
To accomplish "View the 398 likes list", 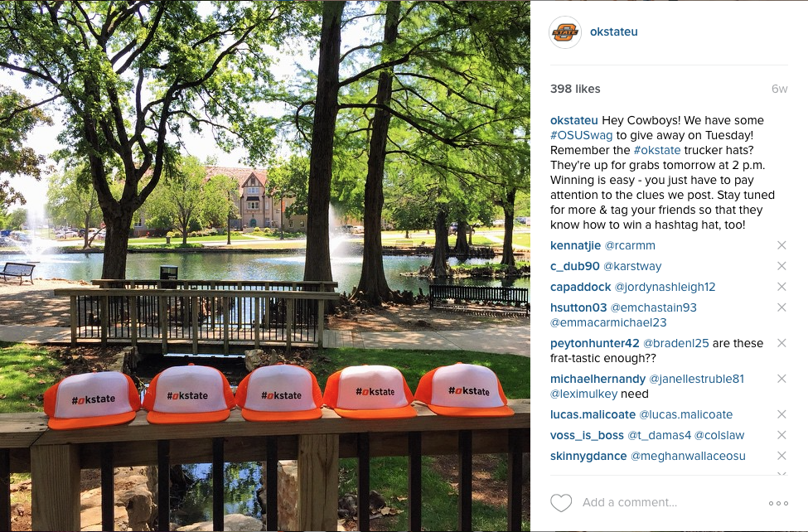I will (575, 89).
